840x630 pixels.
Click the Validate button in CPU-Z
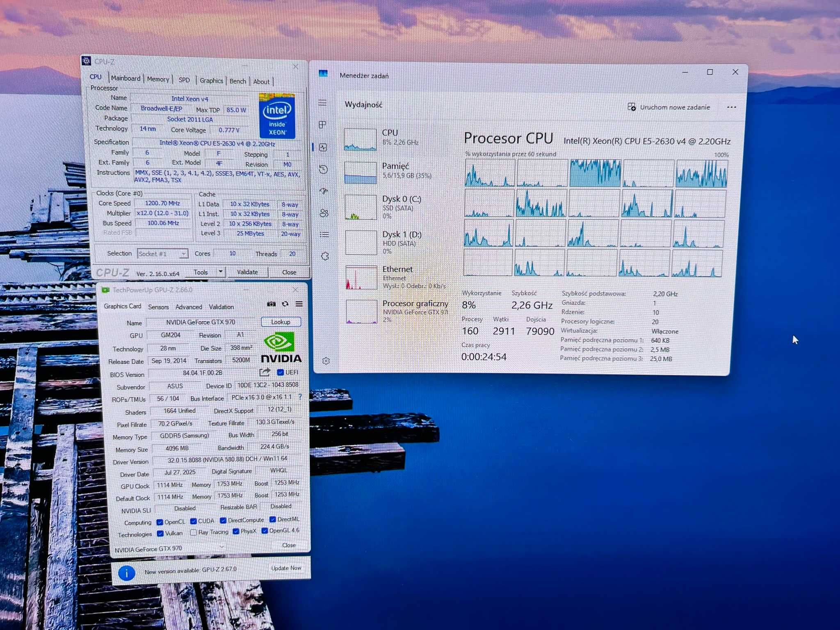(247, 272)
